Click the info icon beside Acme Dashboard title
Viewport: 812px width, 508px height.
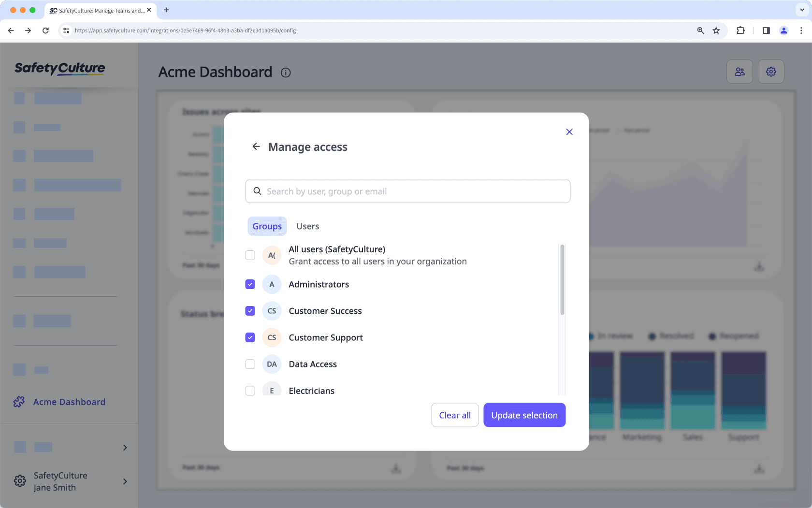click(x=286, y=73)
